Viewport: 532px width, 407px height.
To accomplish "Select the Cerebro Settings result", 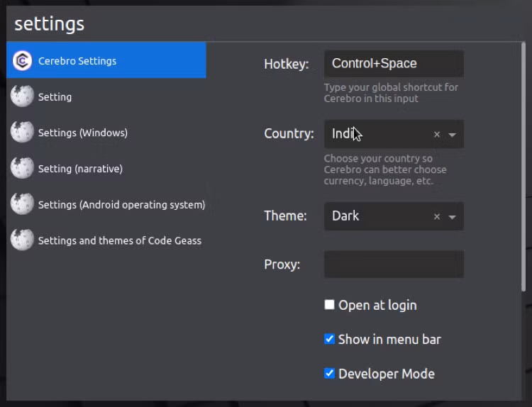I will [106, 60].
